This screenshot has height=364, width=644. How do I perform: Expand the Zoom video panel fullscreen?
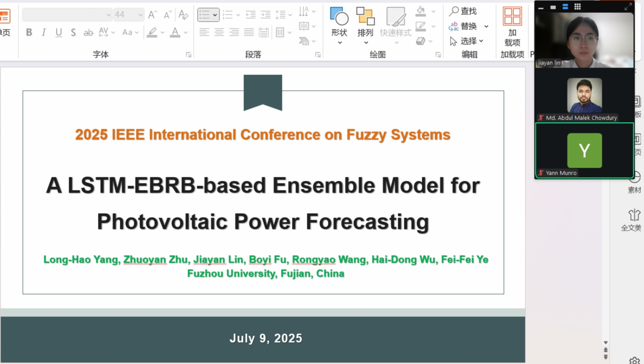[628, 7]
